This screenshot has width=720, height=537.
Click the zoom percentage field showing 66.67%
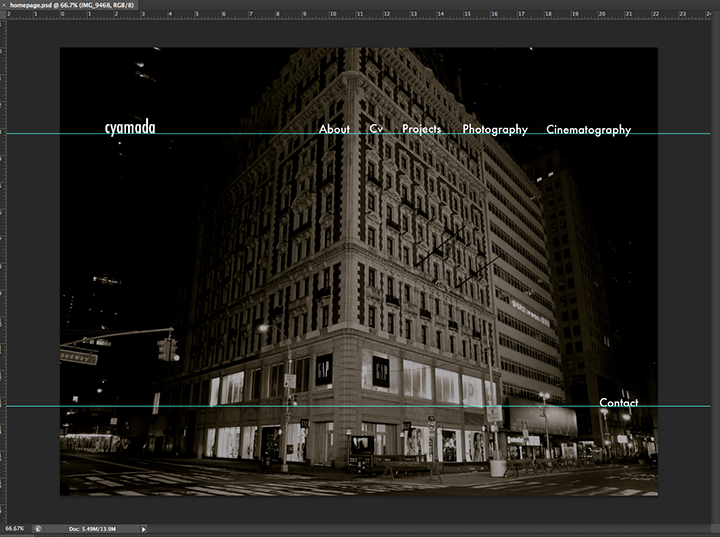pos(15,528)
